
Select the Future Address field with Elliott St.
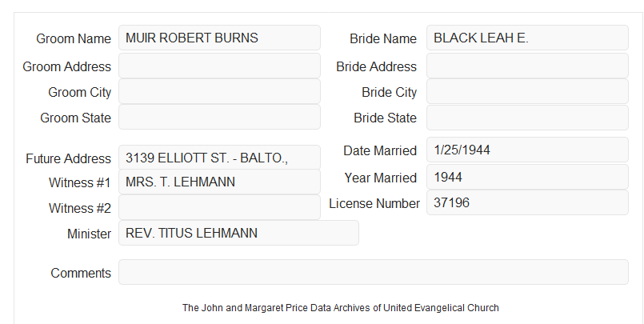(x=219, y=158)
